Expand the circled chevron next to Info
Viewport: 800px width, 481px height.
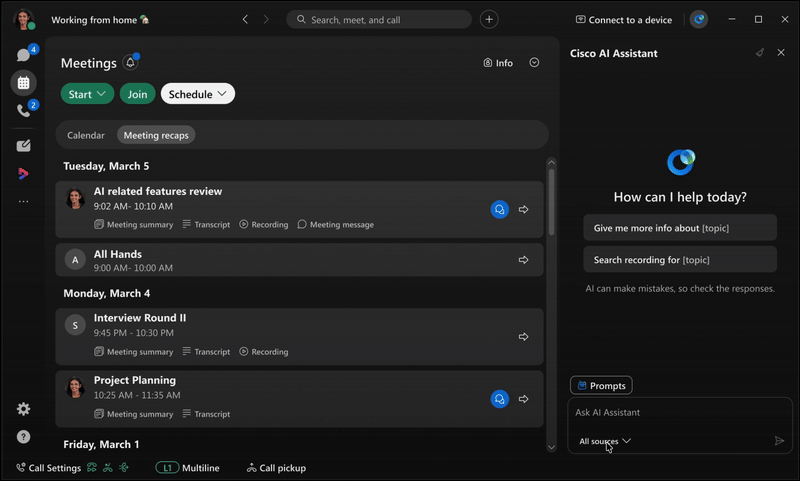coord(534,62)
